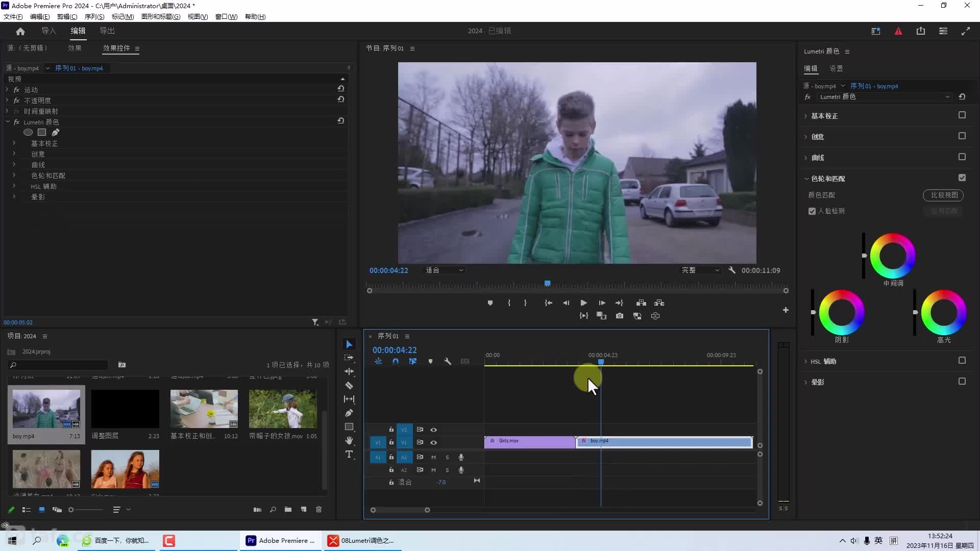980x551 pixels.
Task: Reset the Lumetri 颜色 effect in Effect Controls
Action: [340, 121]
